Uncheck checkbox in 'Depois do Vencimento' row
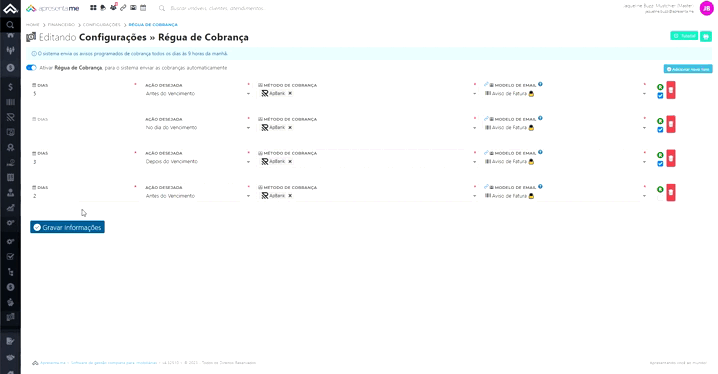718x374 pixels. (x=660, y=163)
